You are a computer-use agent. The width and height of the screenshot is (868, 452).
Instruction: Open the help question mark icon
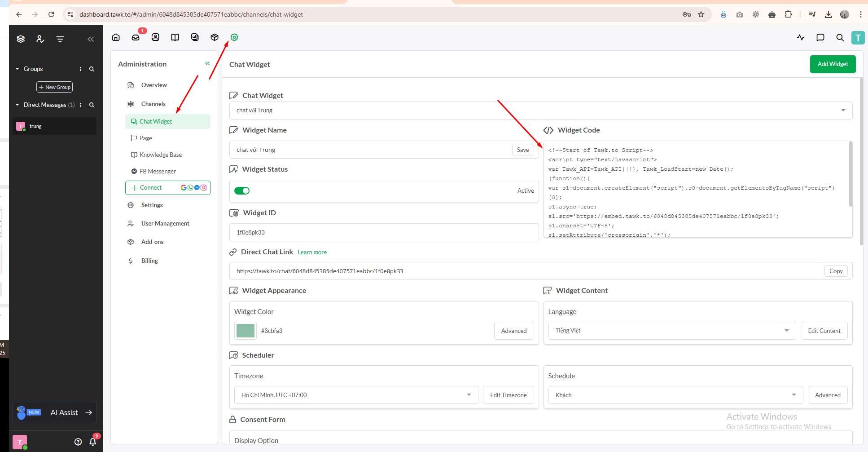tap(78, 442)
